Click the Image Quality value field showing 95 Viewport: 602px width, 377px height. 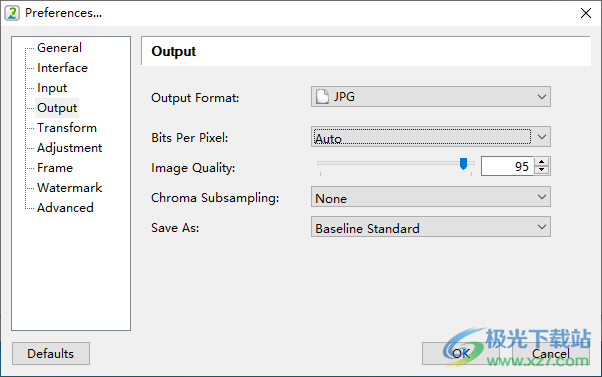tap(507, 166)
